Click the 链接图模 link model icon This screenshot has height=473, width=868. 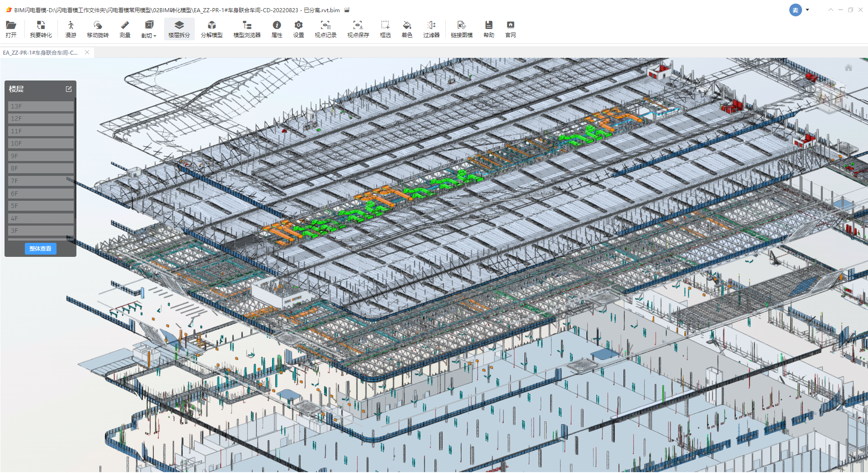[462, 29]
